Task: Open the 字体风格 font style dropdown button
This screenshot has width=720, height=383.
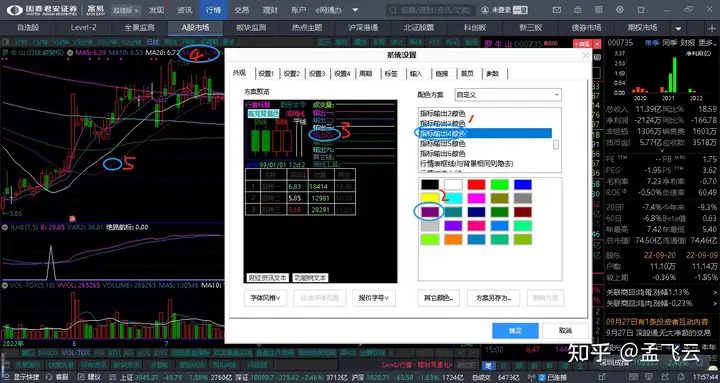Action: coord(266,298)
